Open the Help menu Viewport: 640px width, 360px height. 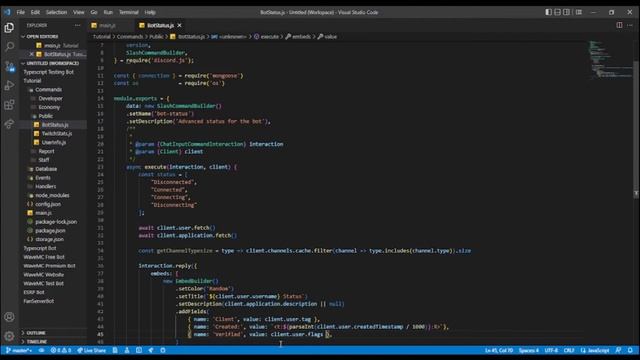pos(150,12)
